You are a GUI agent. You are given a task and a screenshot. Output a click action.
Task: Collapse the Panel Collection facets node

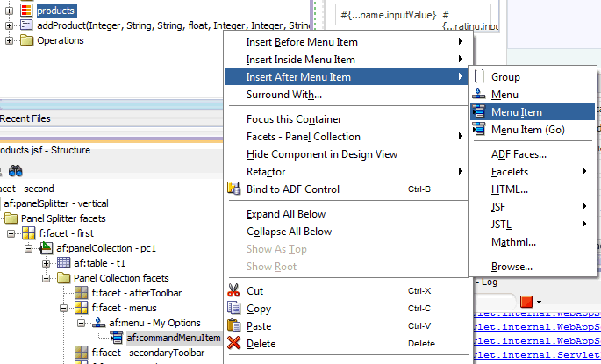pos(46,278)
